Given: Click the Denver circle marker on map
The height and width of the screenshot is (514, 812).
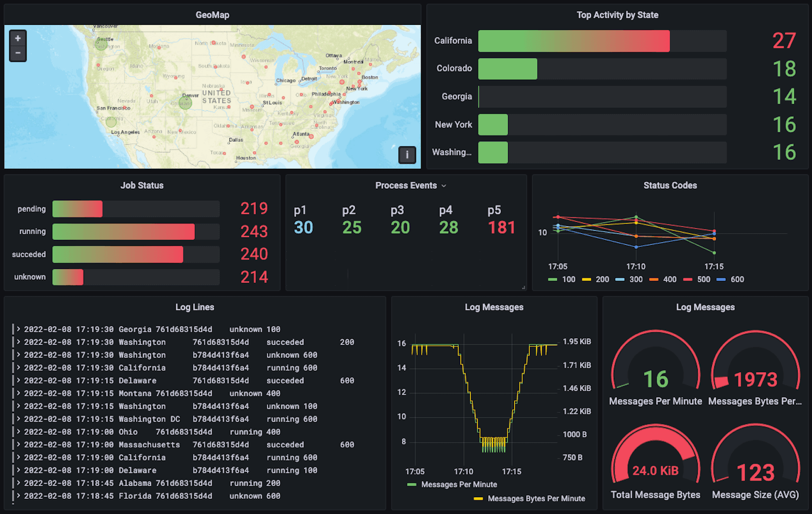Looking at the screenshot, I should [185, 103].
